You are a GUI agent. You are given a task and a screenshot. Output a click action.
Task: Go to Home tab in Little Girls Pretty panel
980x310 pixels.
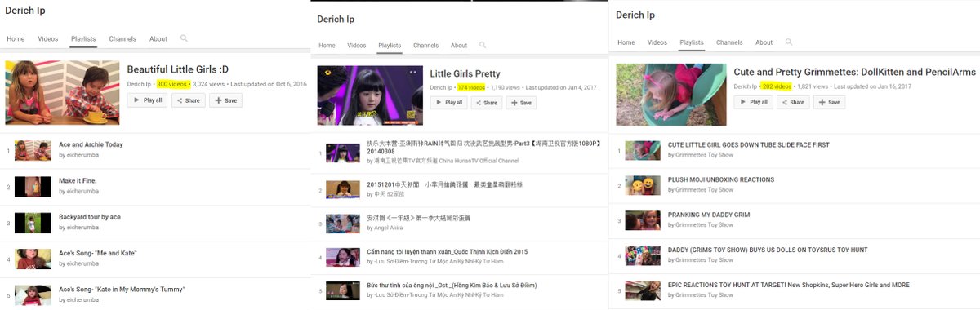(327, 46)
